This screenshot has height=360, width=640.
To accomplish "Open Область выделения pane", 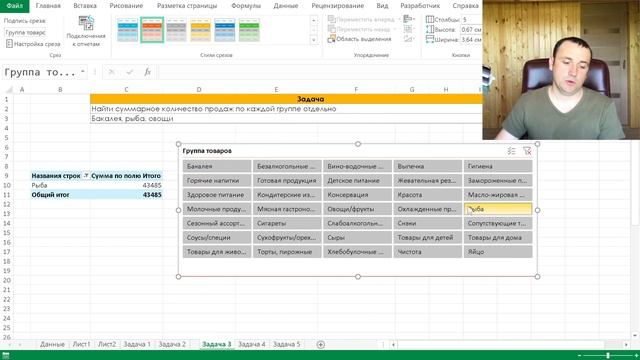I will tap(359, 39).
